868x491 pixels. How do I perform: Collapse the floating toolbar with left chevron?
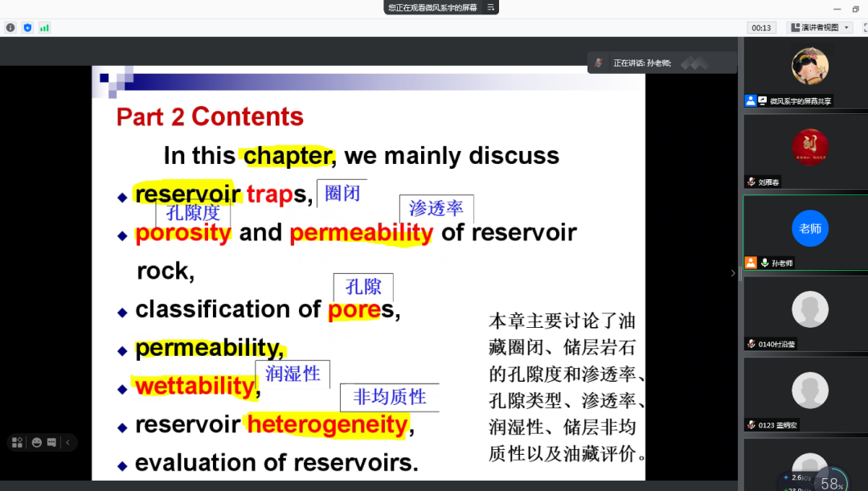pyautogui.click(x=68, y=442)
